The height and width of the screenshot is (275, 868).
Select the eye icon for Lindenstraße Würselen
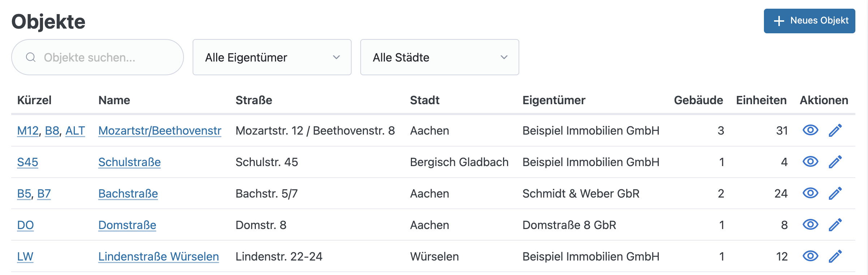click(810, 256)
